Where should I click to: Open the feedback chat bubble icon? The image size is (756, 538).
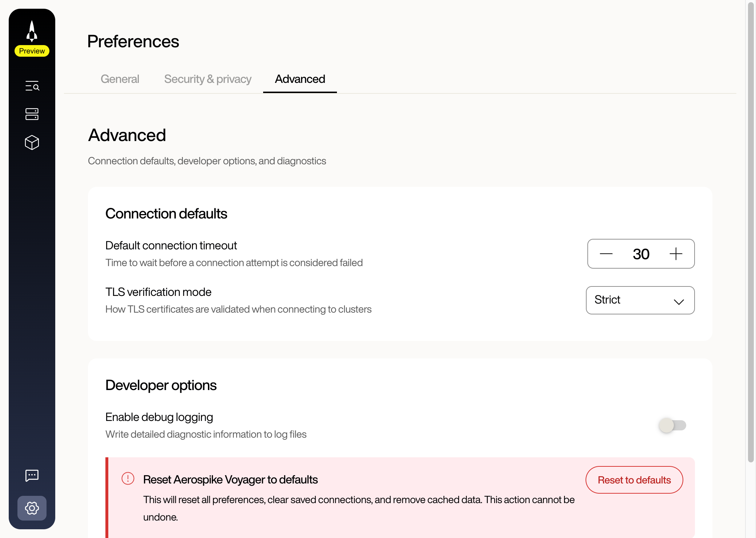(32, 475)
